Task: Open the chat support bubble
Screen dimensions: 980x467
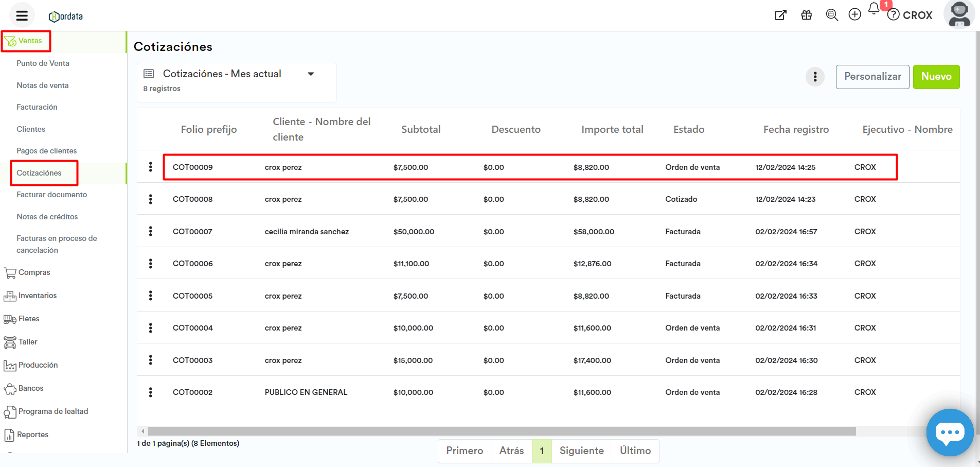Action: [x=949, y=433]
